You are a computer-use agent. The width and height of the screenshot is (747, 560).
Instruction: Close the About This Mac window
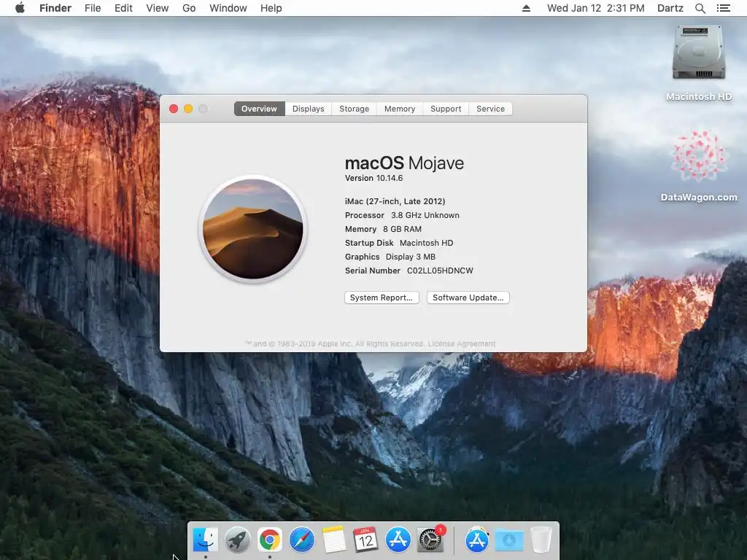click(174, 109)
